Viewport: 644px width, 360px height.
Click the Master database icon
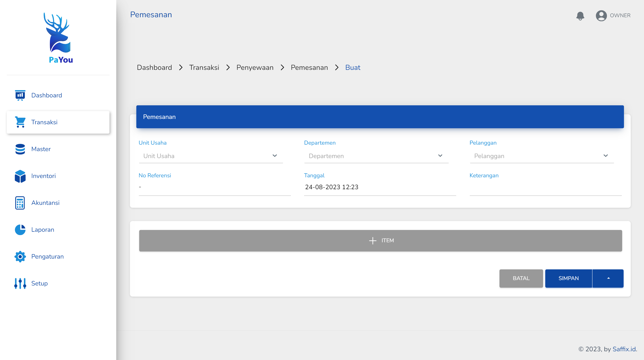click(x=20, y=149)
